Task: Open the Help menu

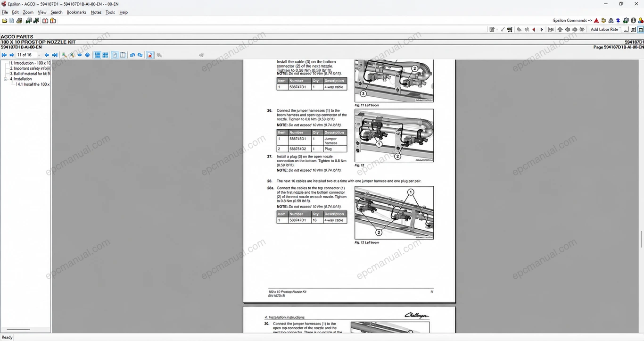Action: pyautogui.click(x=124, y=12)
